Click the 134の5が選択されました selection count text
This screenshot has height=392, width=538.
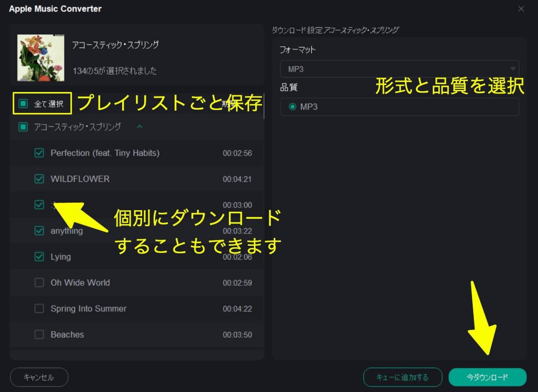(115, 71)
